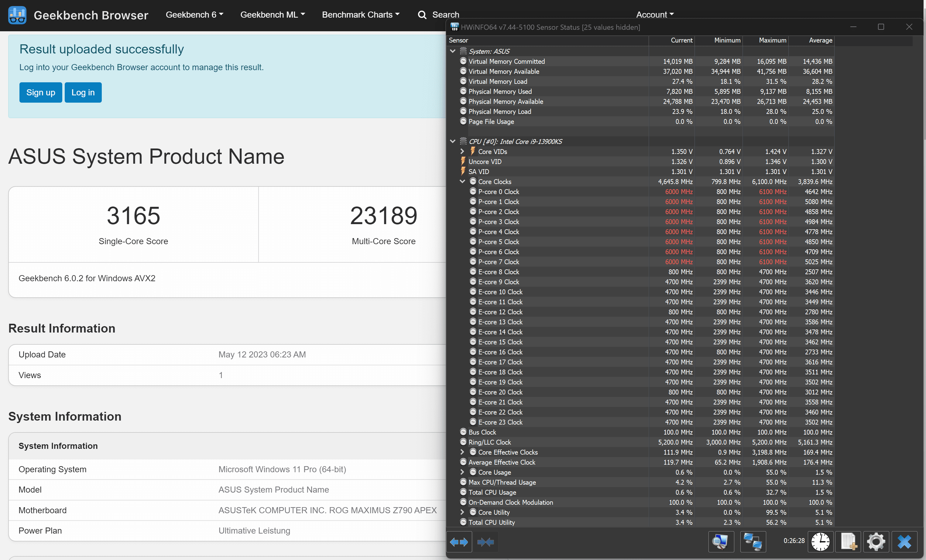Viewport: 926px width, 560px height.
Task: Collapse the CPU Intel Core i9-13900KS group
Action: click(x=452, y=141)
